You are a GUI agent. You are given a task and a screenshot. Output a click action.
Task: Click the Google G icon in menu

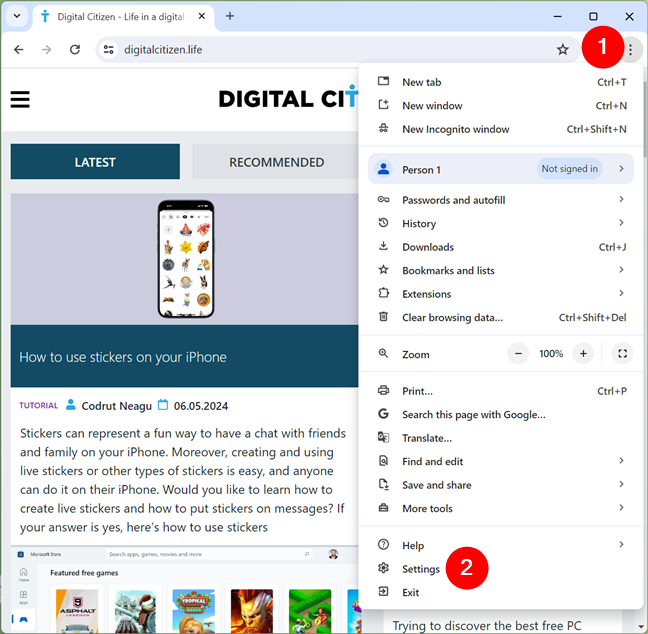[384, 413]
